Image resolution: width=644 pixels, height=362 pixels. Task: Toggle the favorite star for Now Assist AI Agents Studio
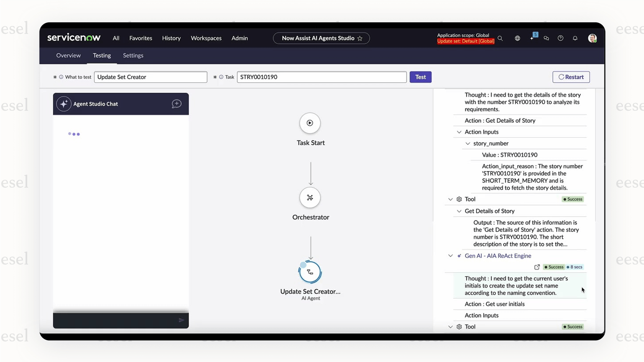360,38
